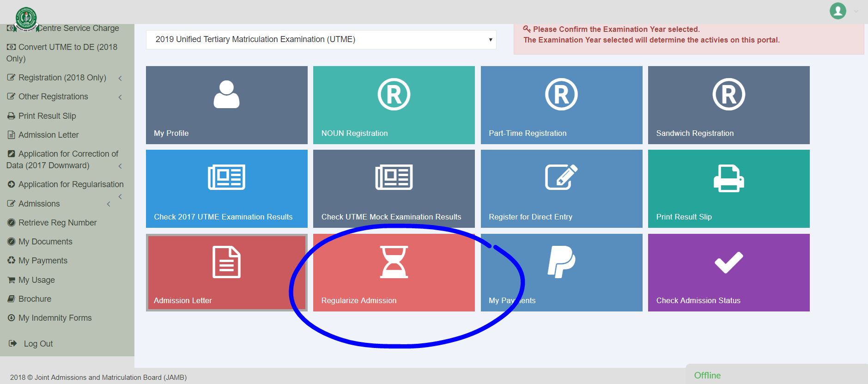
Task: Go to sidebar Print Result Slip link
Action: 47,116
